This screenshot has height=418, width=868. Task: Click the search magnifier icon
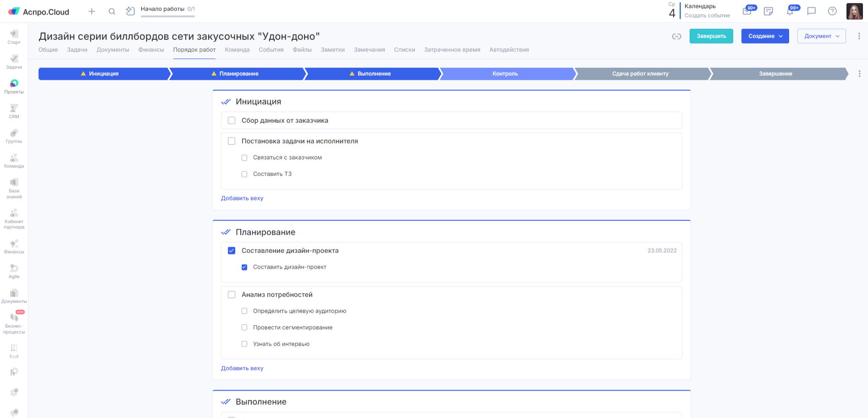coord(112,11)
